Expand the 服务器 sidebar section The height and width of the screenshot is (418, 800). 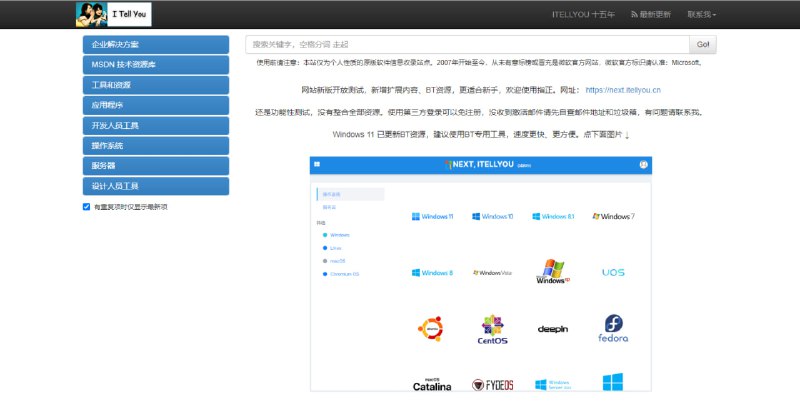pyautogui.click(x=155, y=165)
